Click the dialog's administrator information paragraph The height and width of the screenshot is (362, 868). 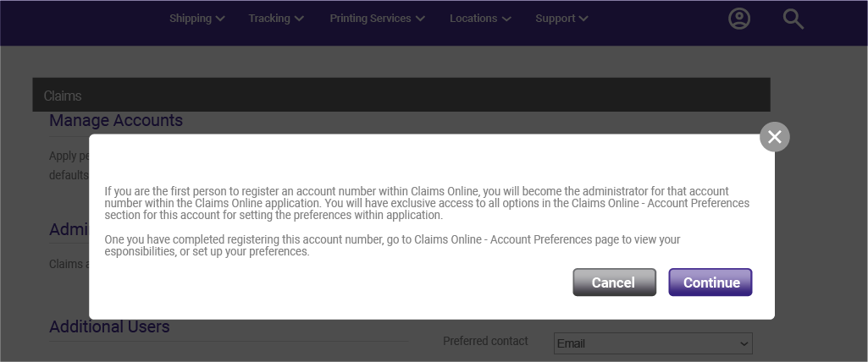427,203
